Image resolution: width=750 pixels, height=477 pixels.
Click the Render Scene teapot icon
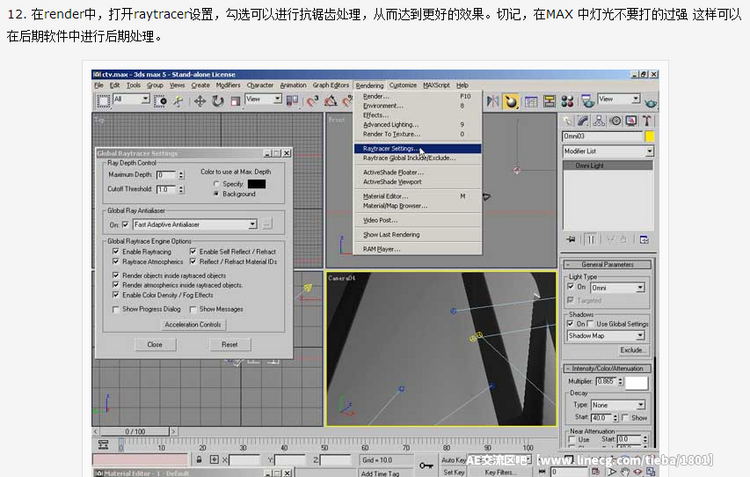[588, 101]
